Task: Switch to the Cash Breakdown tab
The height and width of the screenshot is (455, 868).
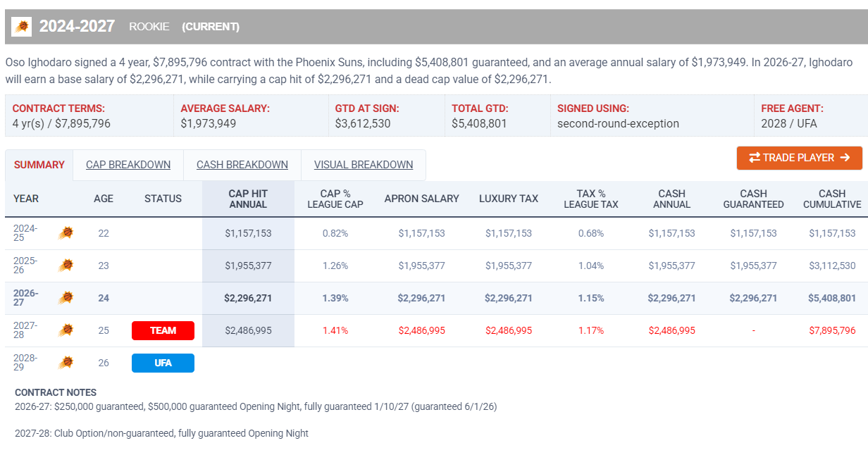Action: point(242,165)
